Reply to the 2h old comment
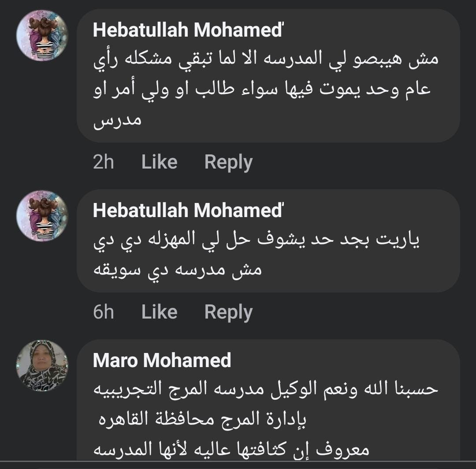 click(x=228, y=162)
